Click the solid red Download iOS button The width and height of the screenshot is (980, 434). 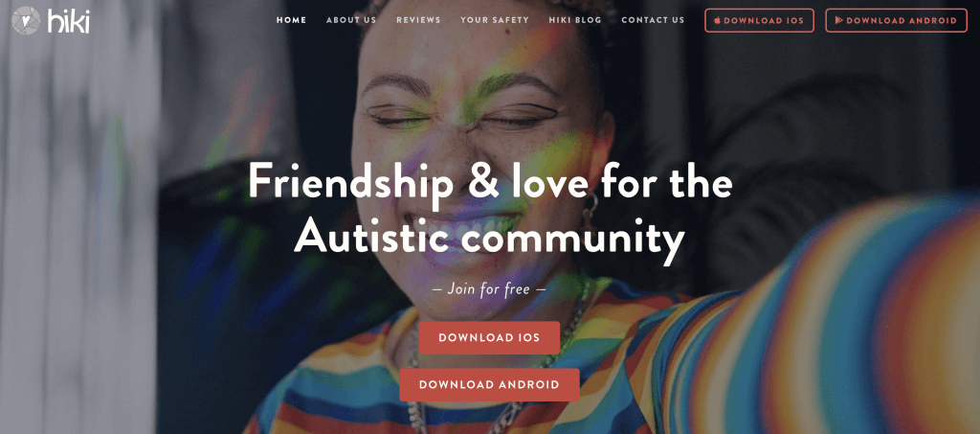click(x=489, y=337)
